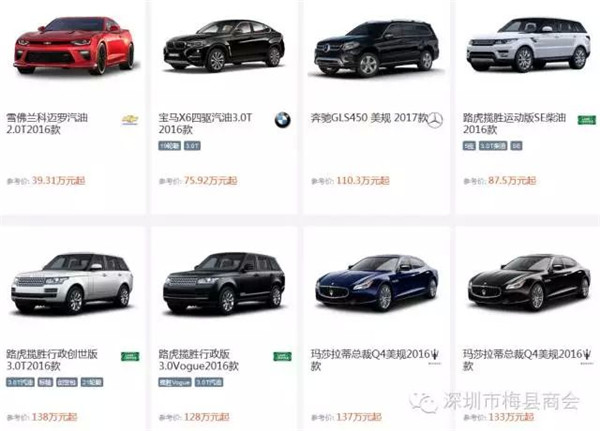600x431 pixels.
Task: Click Maserati trident logo on black 总裁 card
Action: pyautogui.click(x=587, y=356)
